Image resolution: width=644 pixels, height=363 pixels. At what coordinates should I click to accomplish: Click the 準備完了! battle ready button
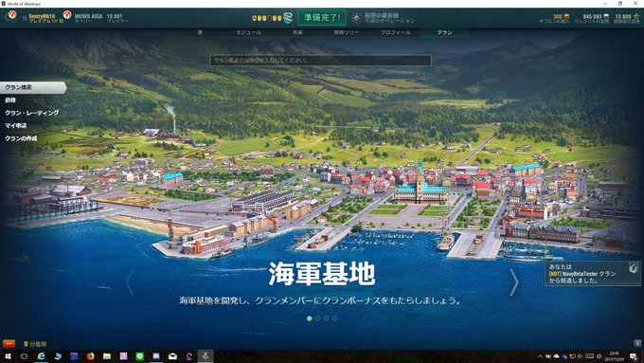[322, 18]
